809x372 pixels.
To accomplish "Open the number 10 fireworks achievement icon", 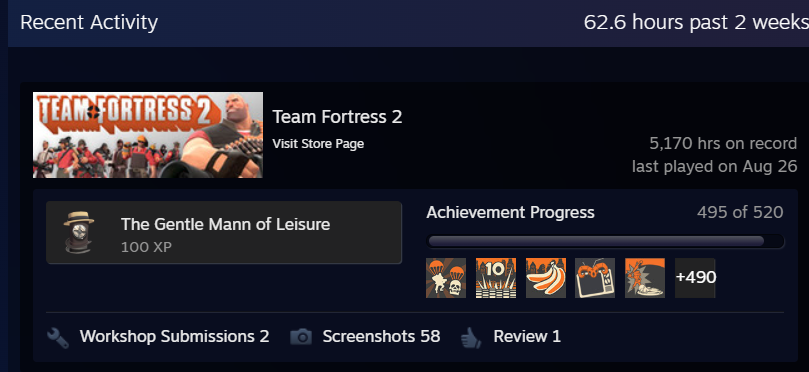I will tap(495, 278).
